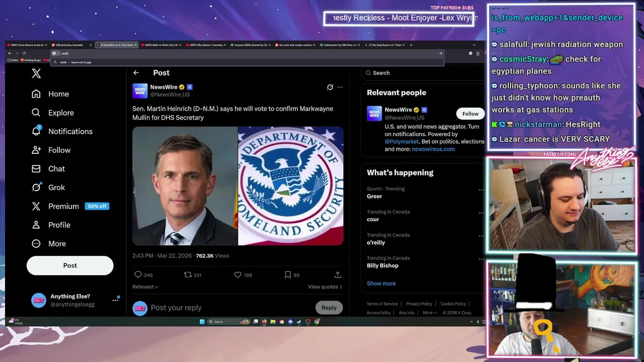This screenshot has width=644, height=362.
Task: Click the Grok explain icon on post
Action: (x=330, y=87)
